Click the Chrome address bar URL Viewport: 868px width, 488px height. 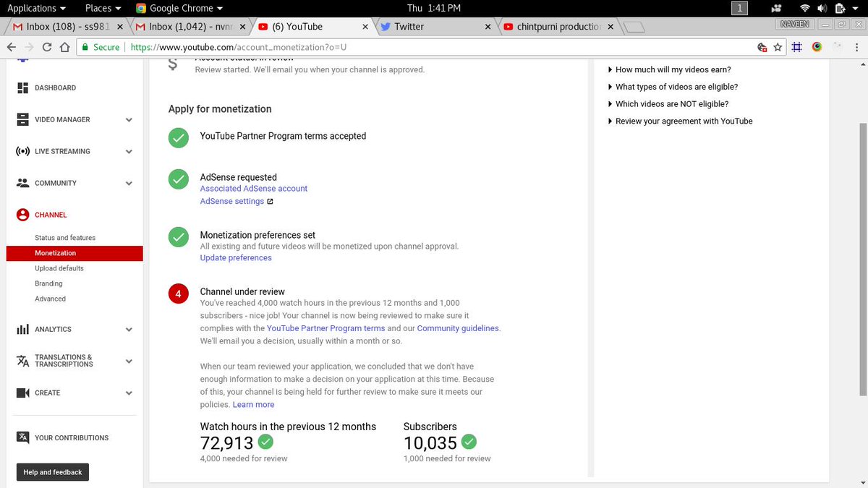point(239,47)
